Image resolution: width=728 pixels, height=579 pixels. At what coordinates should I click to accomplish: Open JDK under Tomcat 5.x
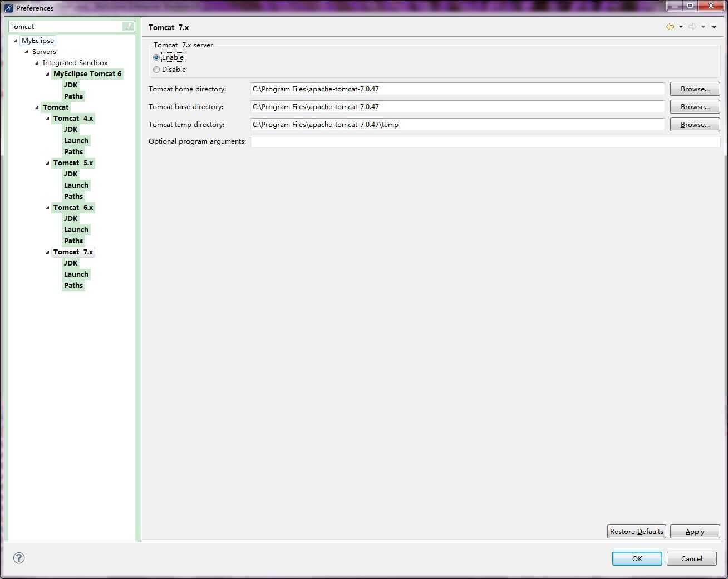[71, 174]
